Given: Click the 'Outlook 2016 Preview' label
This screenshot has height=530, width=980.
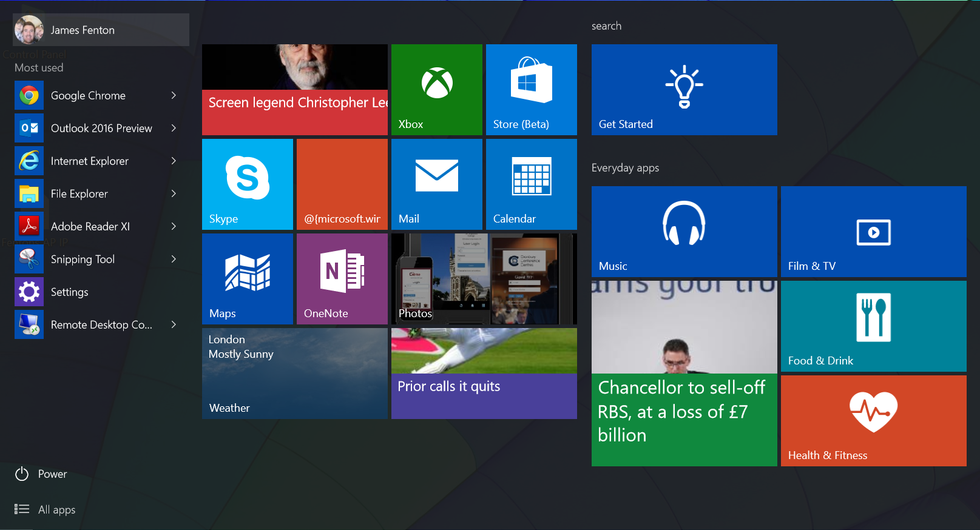Looking at the screenshot, I should point(101,129).
